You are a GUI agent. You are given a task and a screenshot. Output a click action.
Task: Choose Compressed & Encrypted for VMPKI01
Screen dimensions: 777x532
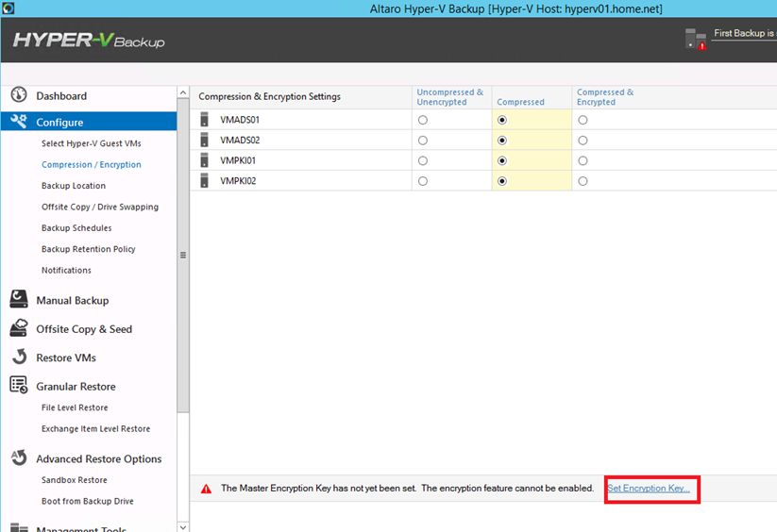tap(583, 161)
